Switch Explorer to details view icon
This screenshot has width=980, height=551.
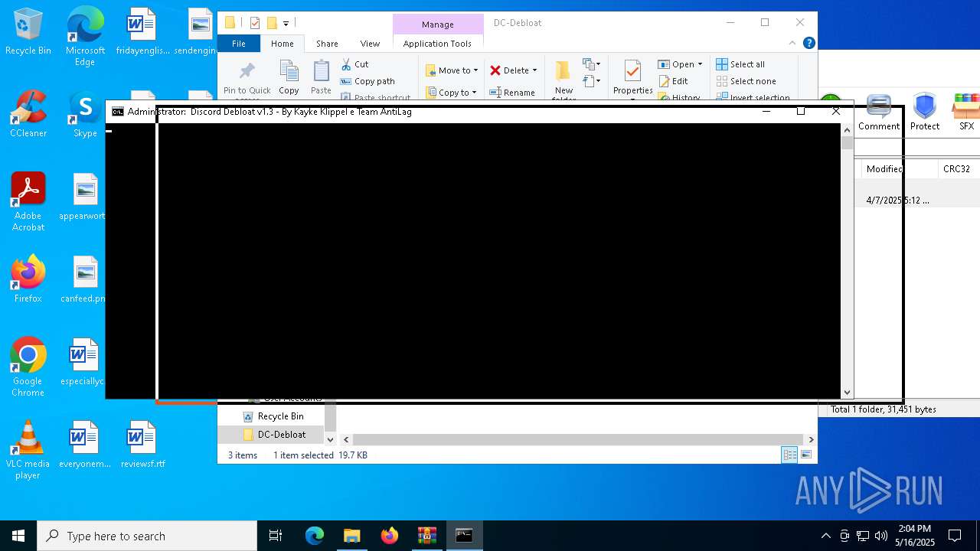point(789,455)
